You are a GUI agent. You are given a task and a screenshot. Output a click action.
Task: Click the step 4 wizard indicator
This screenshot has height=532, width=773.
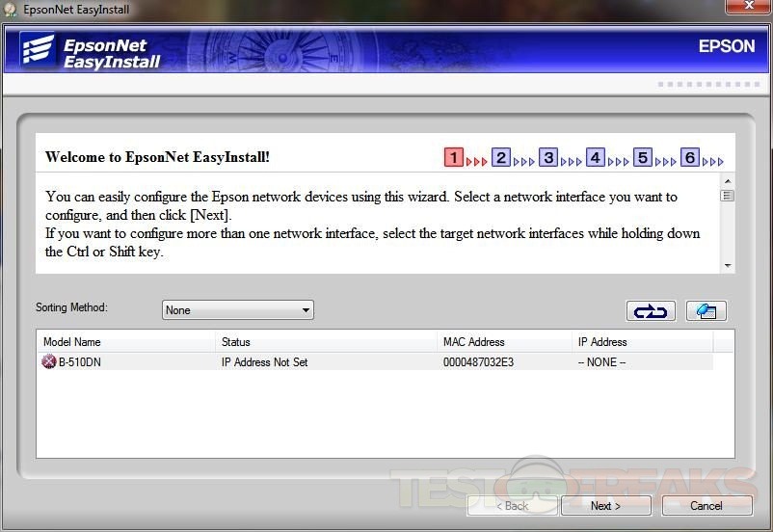595,158
